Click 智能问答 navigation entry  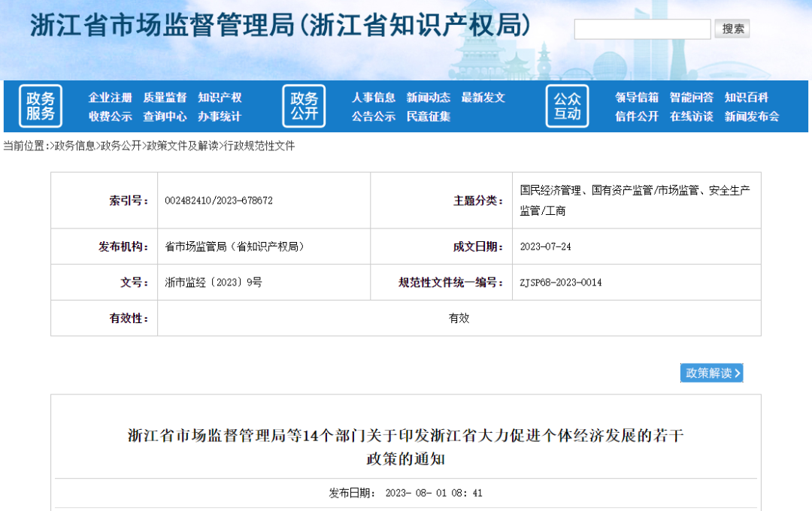[x=692, y=97]
